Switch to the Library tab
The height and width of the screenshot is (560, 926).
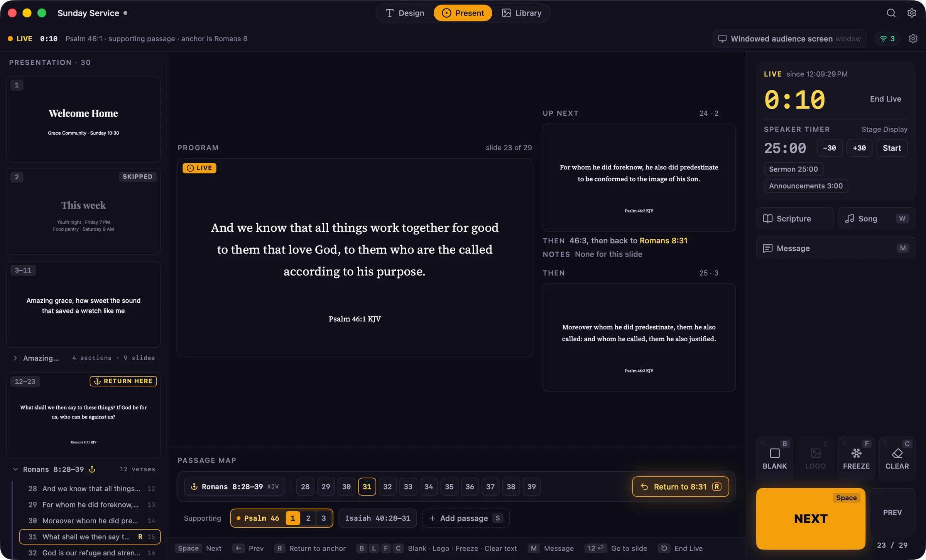tap(521, 13)
